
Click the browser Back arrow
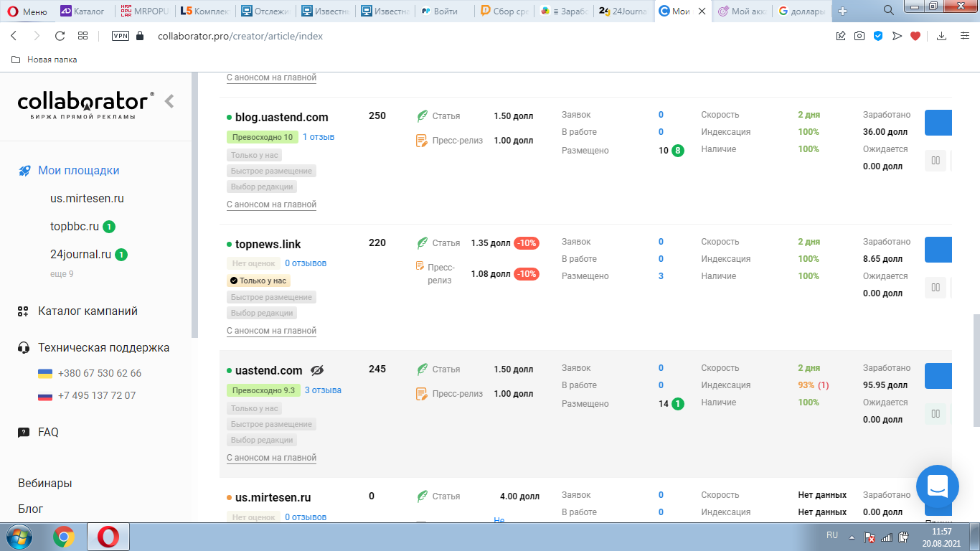pyautogui.click(x=14, y=36)
